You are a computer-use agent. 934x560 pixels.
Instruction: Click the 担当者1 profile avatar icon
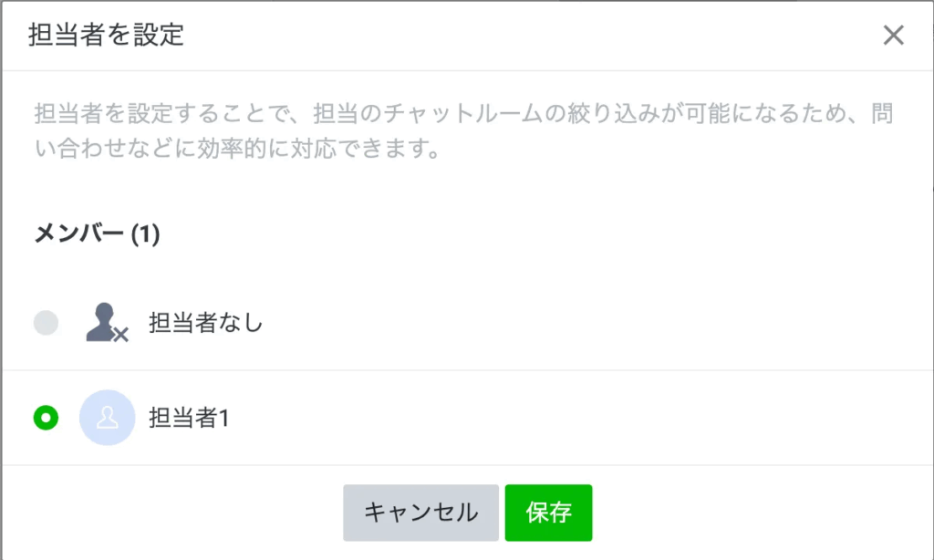coord(107,418)
